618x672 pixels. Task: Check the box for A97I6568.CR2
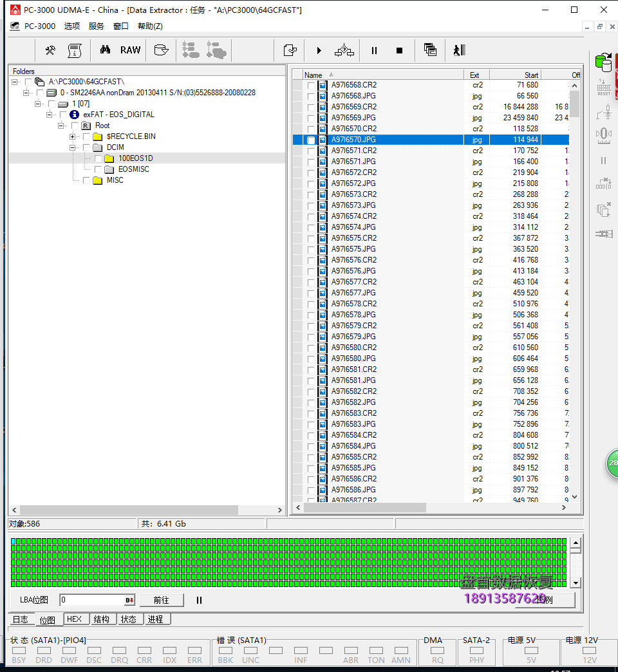point(311,85)
